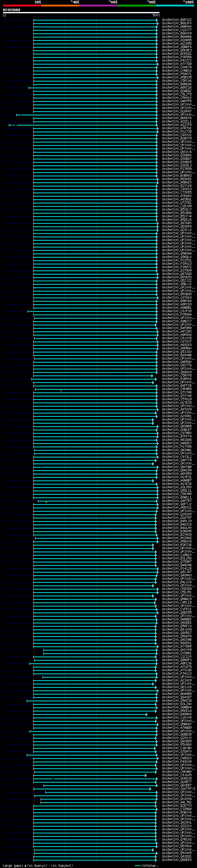Pick the UniRef100_P27659 entry
Viewport: 197px width, 868px height.
click(177, 169)
